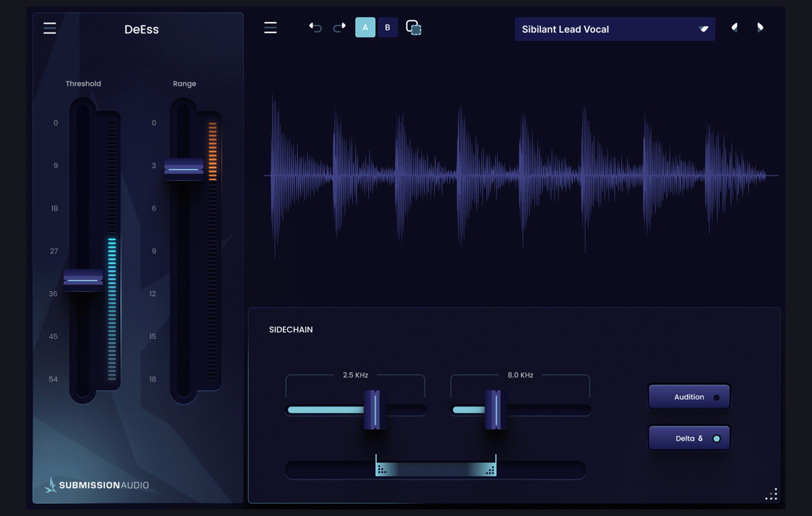This screenshot has height=516, width=812.
Task: Open the DeEss panel hamburger menu
Action: [x=49, y=29]
